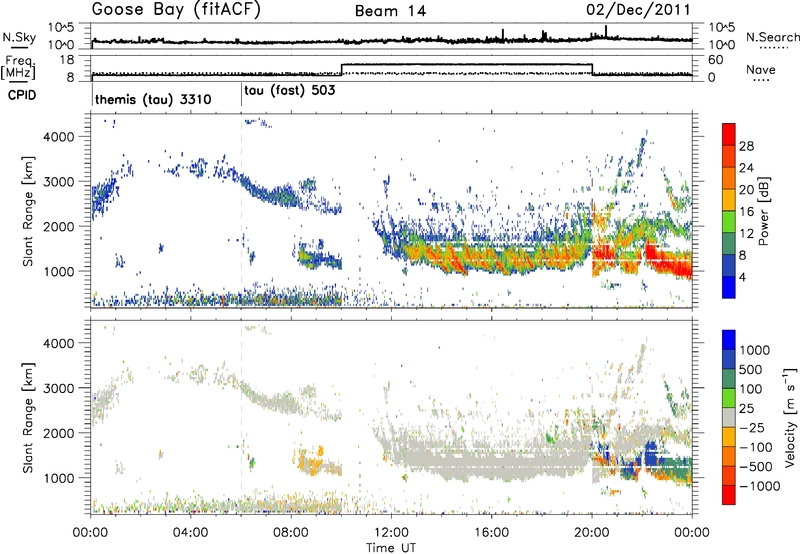This screenshot has width=800, height=554.
Task: Click the light green 12–16 dB Power colorbar segment
Action: [x=729, y=221]
